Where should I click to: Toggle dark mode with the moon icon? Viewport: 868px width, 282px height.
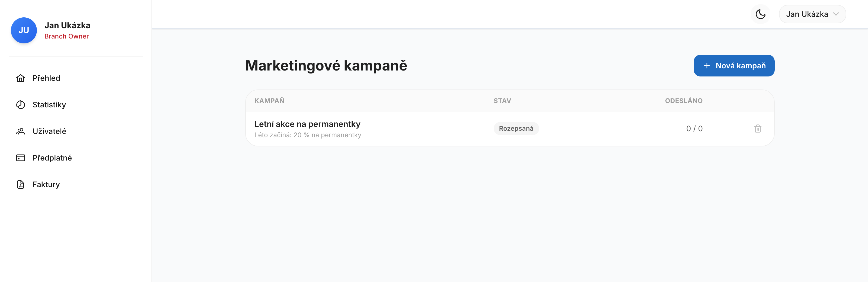(760, 14)
